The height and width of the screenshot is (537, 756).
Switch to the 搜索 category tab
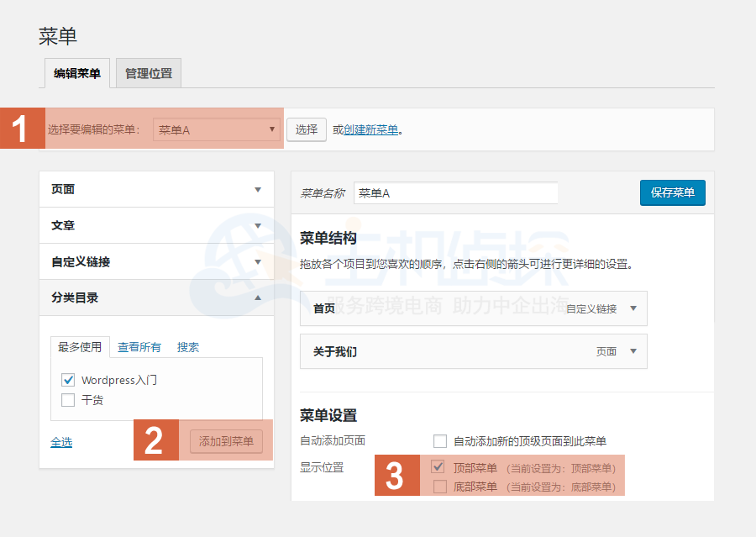click(188, 347)
